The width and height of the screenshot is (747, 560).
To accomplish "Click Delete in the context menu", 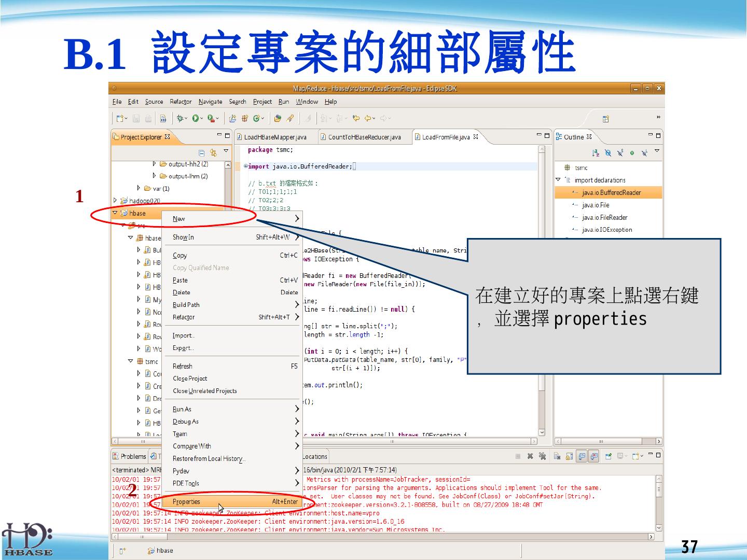I will pos(232,292).
